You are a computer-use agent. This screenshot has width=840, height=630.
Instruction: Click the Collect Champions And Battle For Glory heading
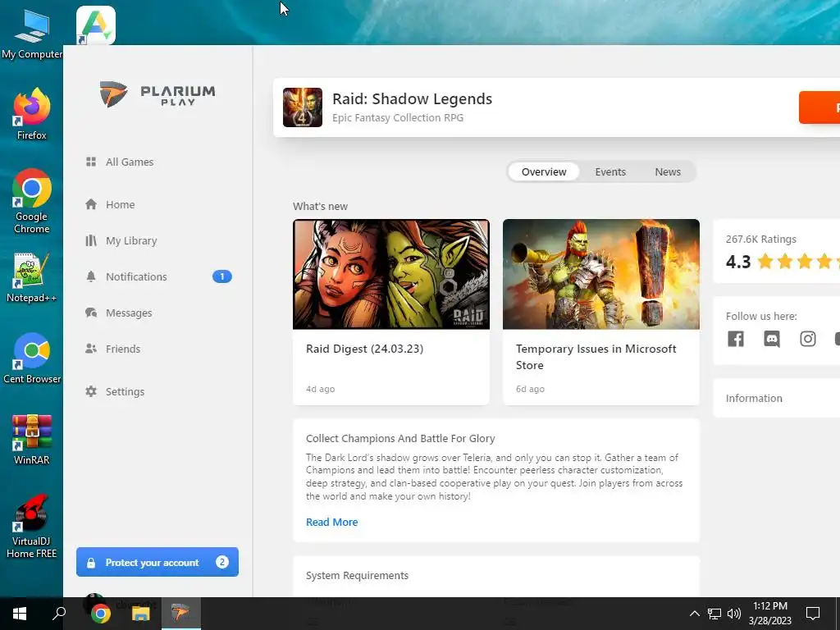pos(400,438)
